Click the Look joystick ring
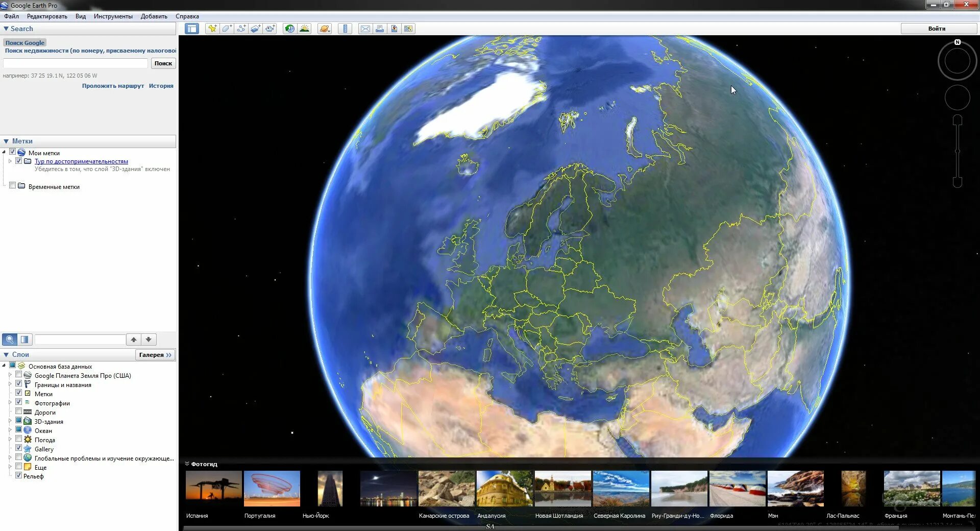 pyautogui.click(x=958, y=61)
